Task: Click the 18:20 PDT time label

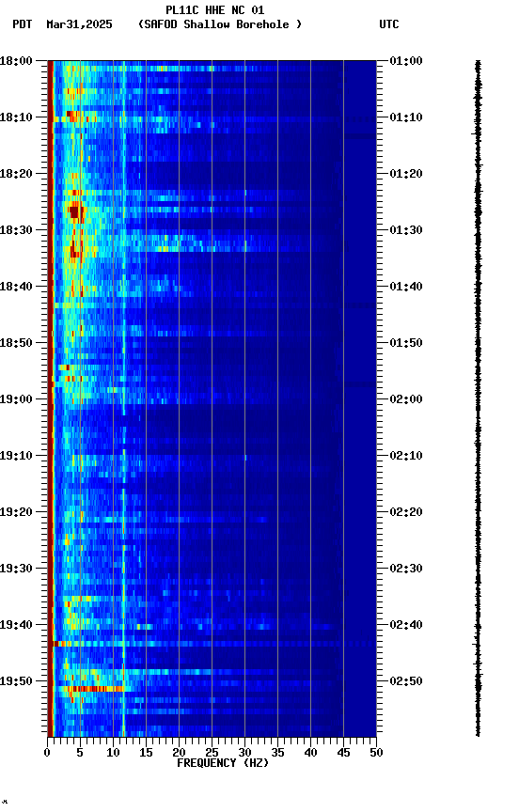Action: coord(16,174)
